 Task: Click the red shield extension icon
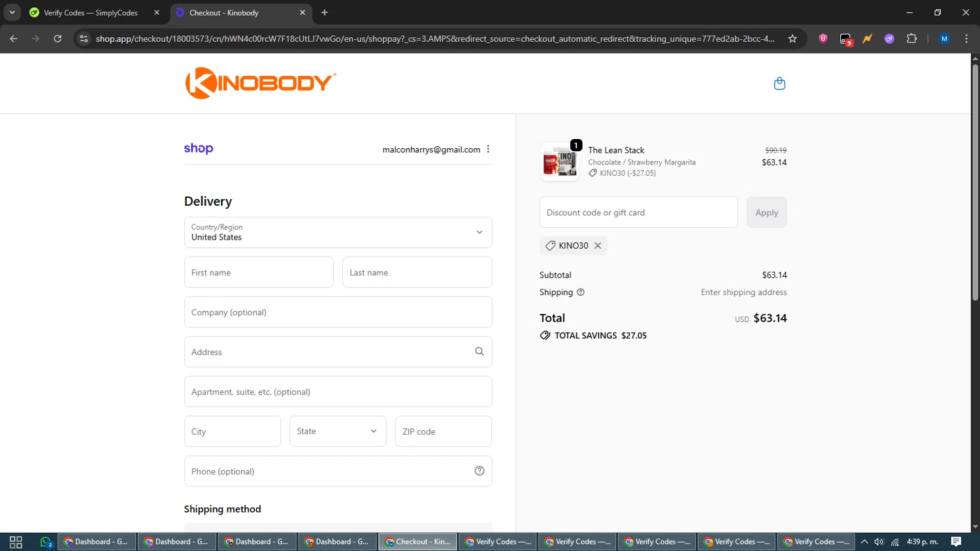(823, 39)
